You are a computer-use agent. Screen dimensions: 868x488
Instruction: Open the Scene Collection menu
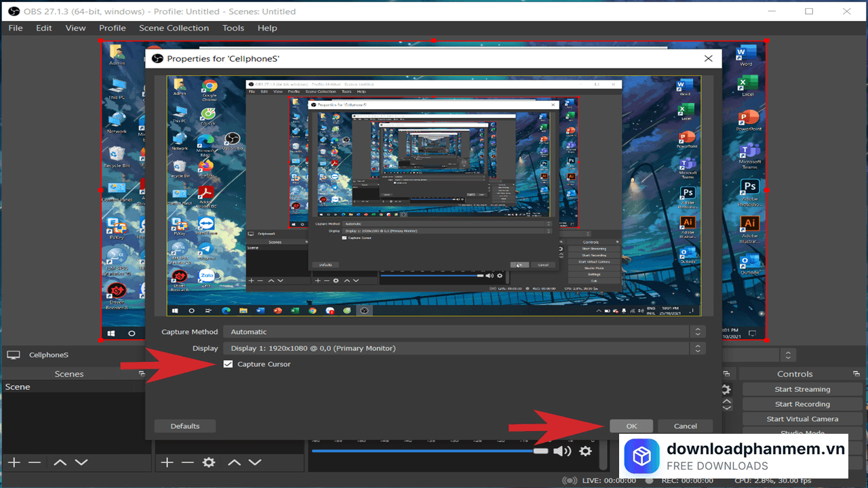[174, 28]
